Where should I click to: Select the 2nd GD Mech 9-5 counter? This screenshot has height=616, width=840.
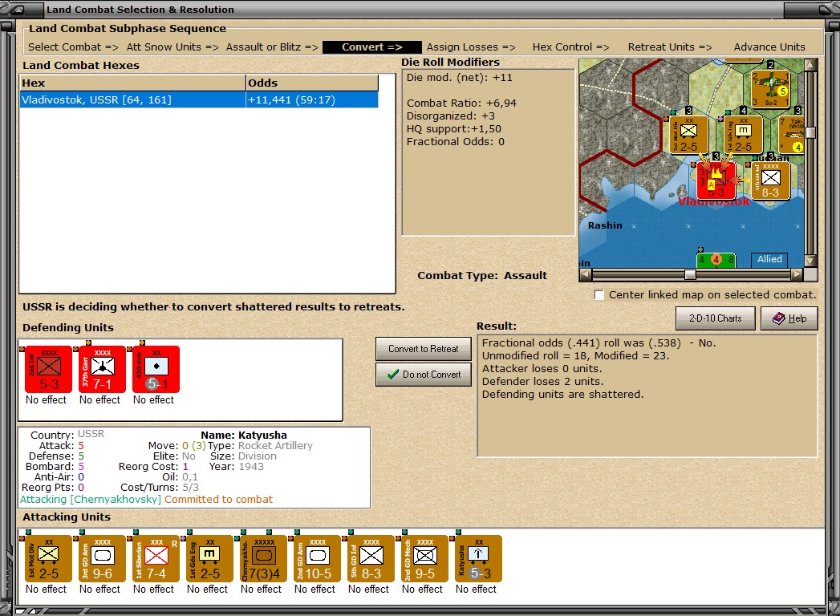point(422,559)
